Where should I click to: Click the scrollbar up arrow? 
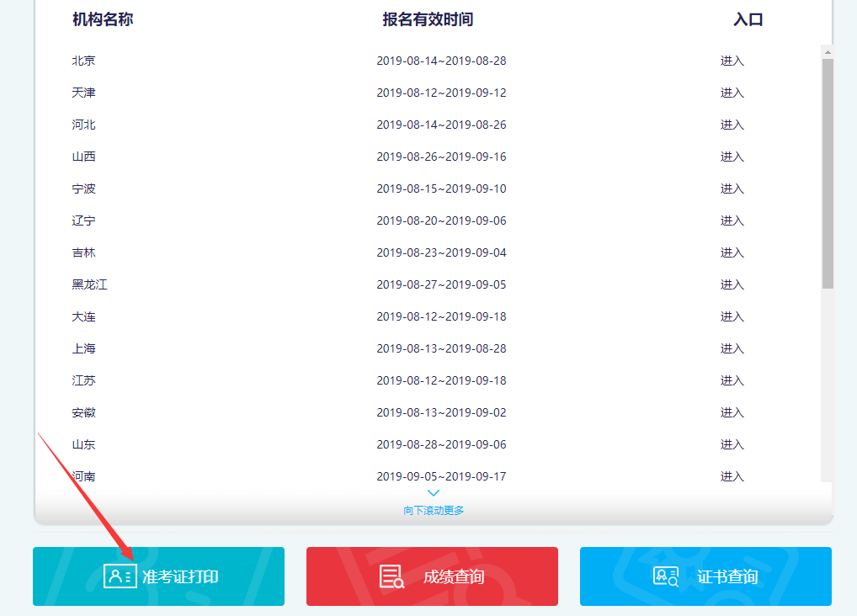pos(828,52)
